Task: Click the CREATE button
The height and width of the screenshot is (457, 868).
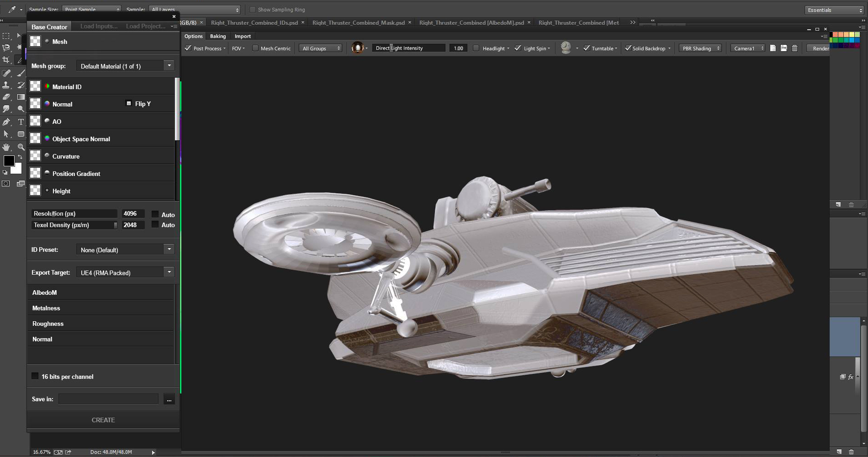Action: point(103,420)
